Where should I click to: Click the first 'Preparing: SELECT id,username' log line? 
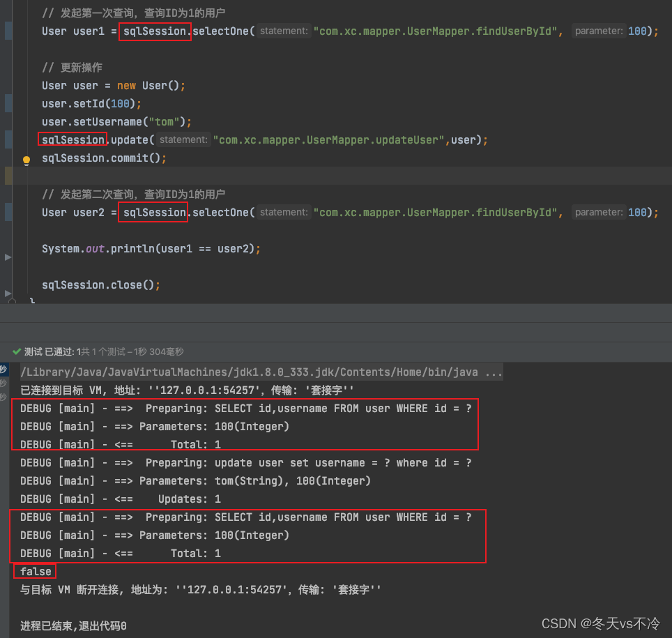coord(246,408)
